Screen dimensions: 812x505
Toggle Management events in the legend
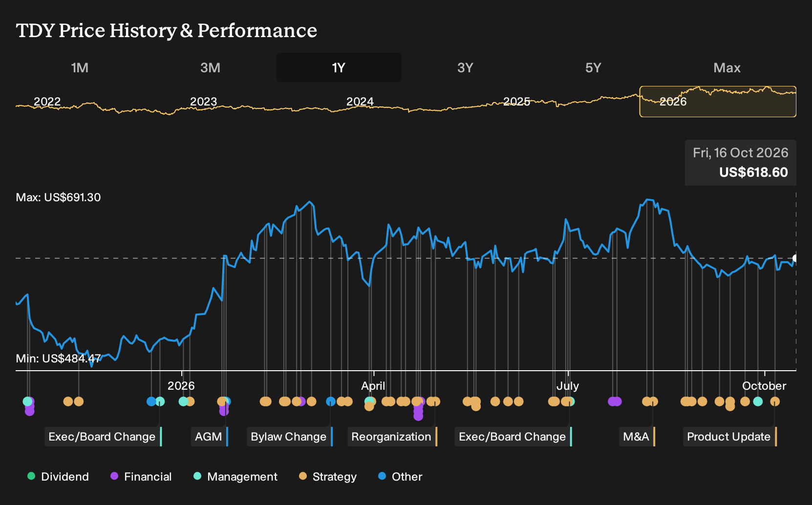pos(235,477)
